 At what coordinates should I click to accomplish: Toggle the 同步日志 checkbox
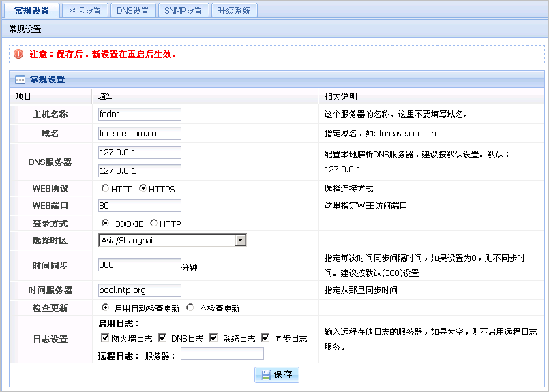point(265,337)
